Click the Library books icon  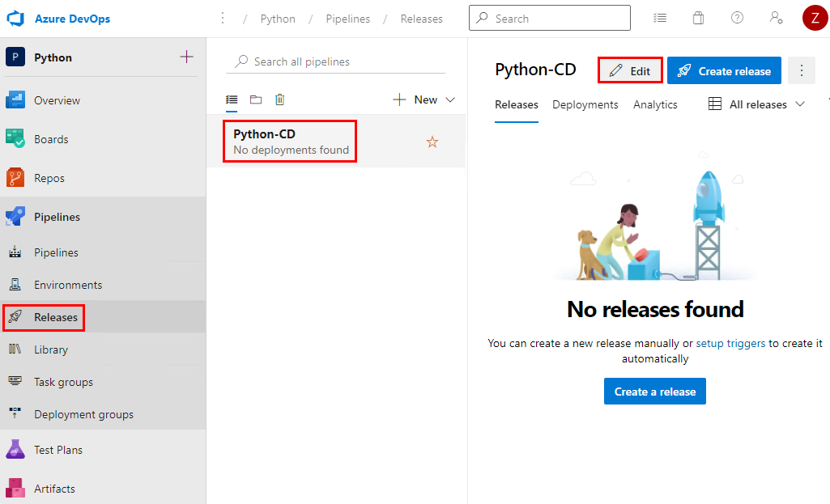point(15,349)
